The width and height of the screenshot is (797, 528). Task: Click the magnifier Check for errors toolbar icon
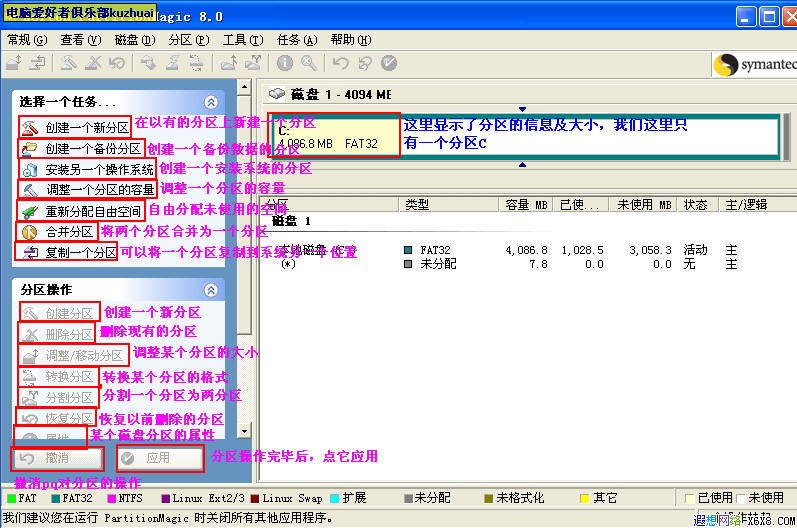pyautogui.click(x=308, y=63)
